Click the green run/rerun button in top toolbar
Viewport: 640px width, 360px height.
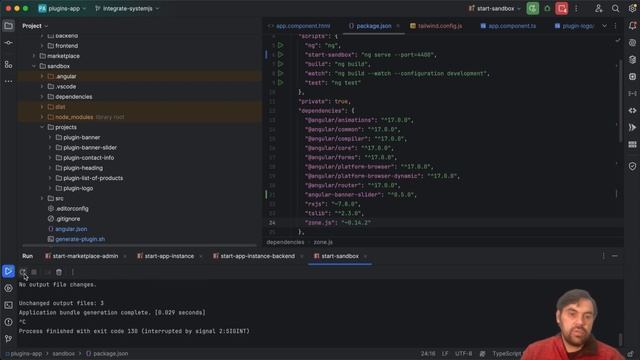(x=532, y=9)
